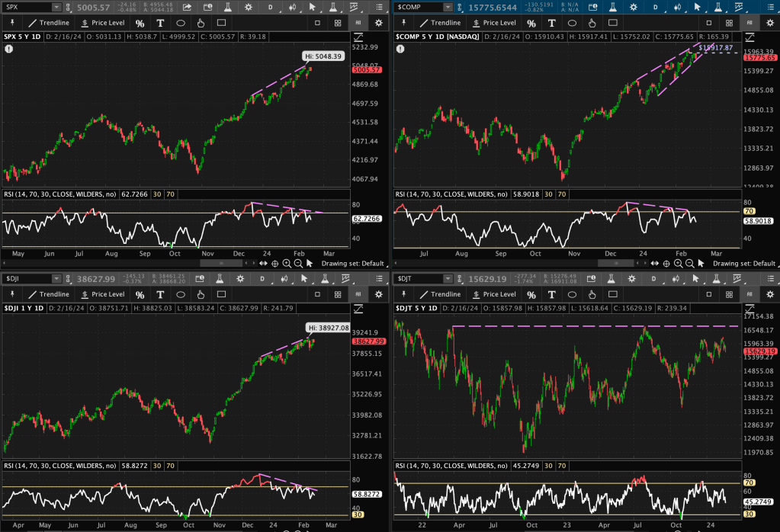Click zoom out magnifier under $COMP chart
This screenshot has width=780, height=532.
point(689,263)
